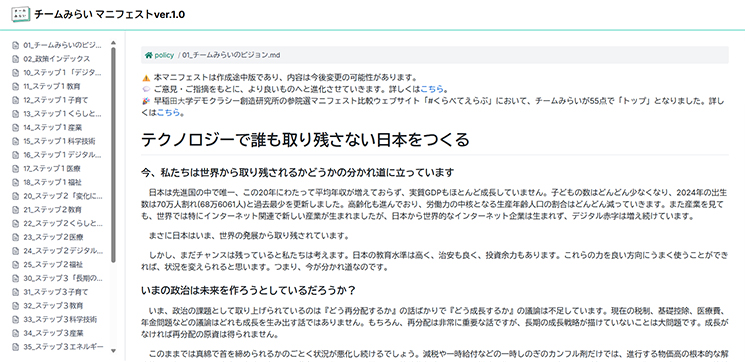Click file icon beside 15_ステップ1科学技術
The image size is (745, 362).
point(15,142)
